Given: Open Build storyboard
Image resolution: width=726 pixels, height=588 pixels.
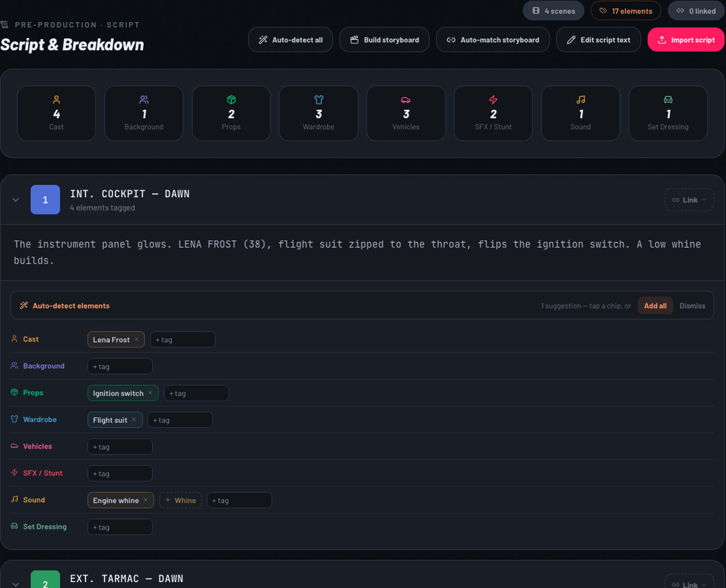Looking at the screenshot, I should 384,39.
